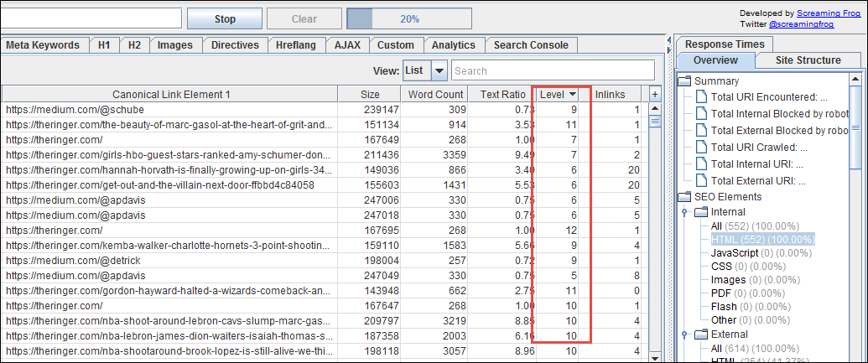Click the Clear button
The image size is (868, 363).
point(304,18)
